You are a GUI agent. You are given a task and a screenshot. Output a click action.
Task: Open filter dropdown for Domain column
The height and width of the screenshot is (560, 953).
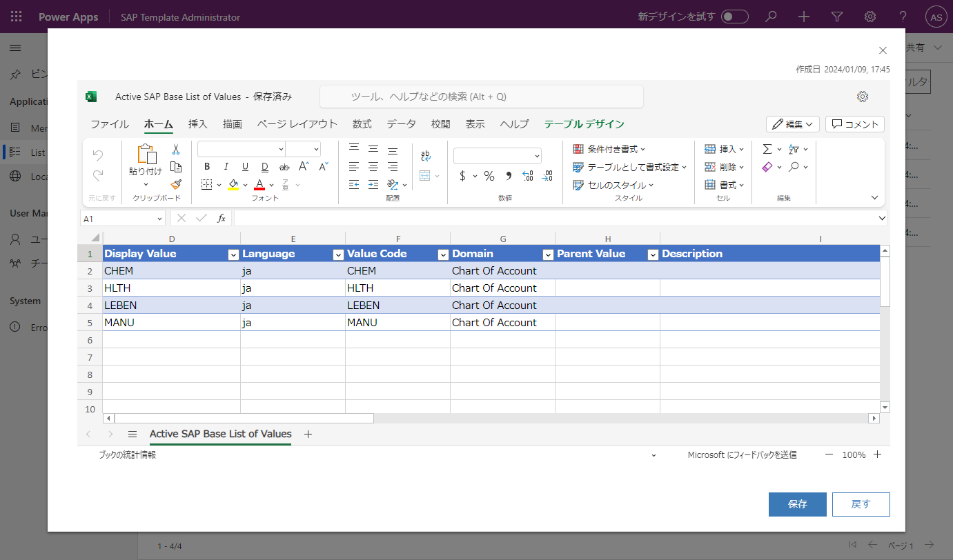(548, 254)
